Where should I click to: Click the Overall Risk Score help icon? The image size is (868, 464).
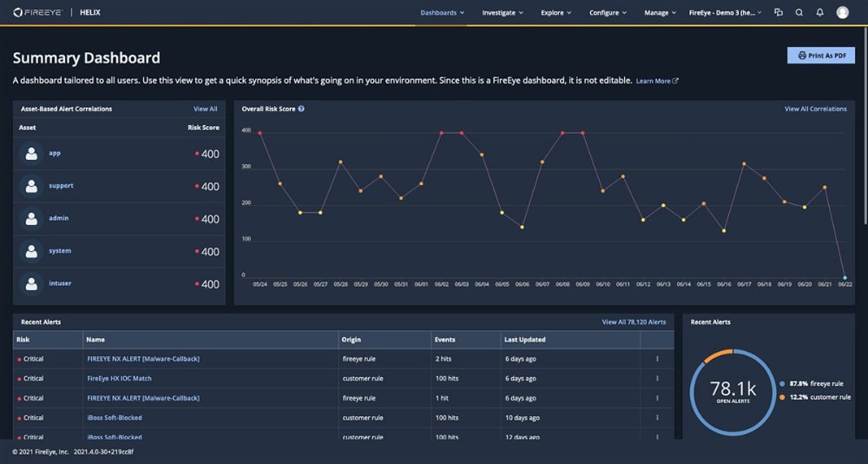[x=301, y=109]
